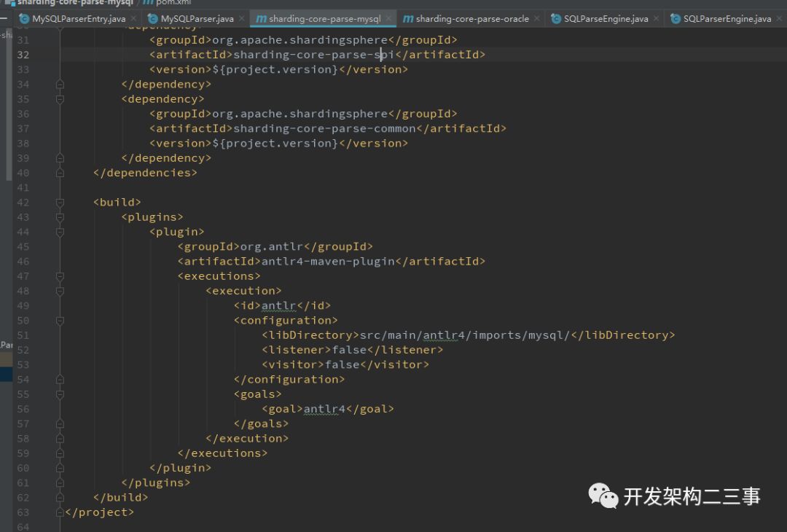The height and width of the screenshot is (532, 787).
Task: Click ${project.version} on line 38
Action: point(275,144)
